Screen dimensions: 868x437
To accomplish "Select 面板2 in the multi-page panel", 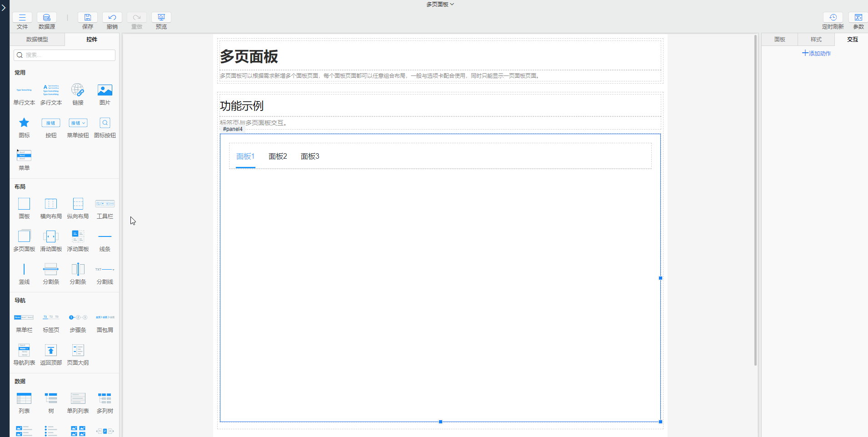I will [x=277, y=156].
